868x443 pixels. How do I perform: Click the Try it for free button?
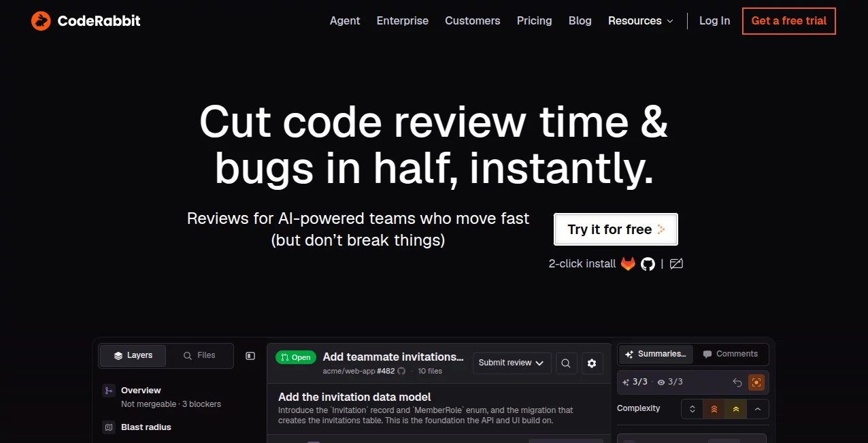[x=616, y=229]
